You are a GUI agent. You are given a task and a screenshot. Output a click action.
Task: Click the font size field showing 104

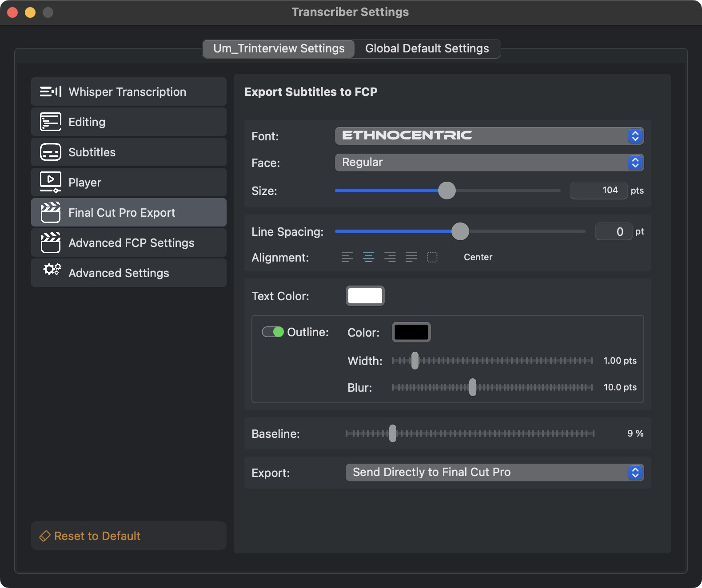(x=598, y=191)
